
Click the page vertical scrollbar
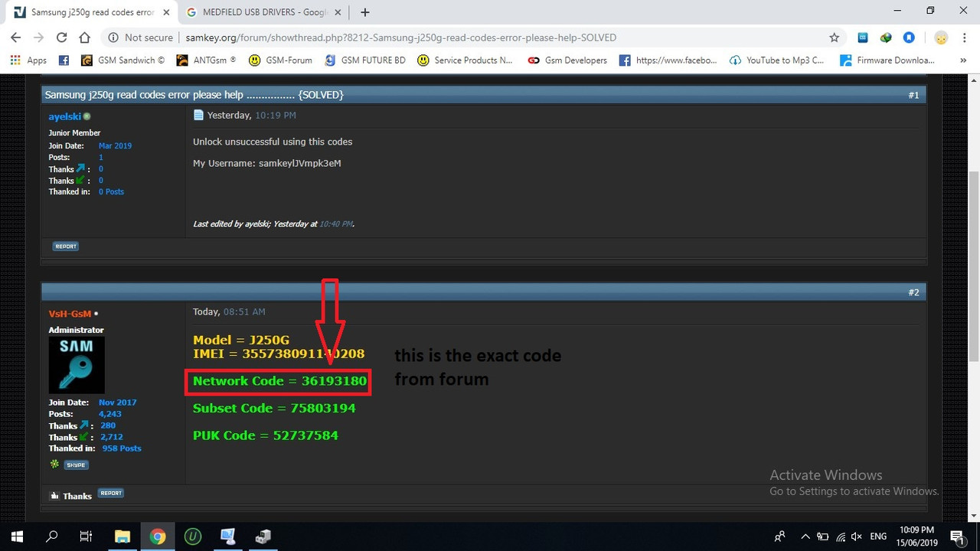pyautogui.click(x=974, y=265)
